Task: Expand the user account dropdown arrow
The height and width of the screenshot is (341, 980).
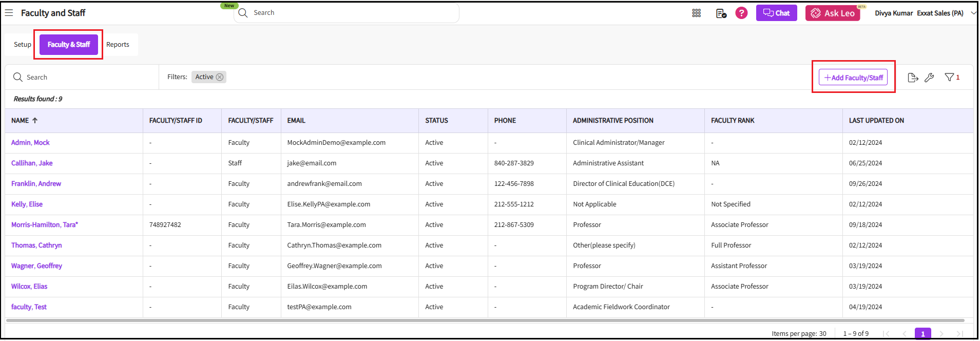Action: coord(973,13)
